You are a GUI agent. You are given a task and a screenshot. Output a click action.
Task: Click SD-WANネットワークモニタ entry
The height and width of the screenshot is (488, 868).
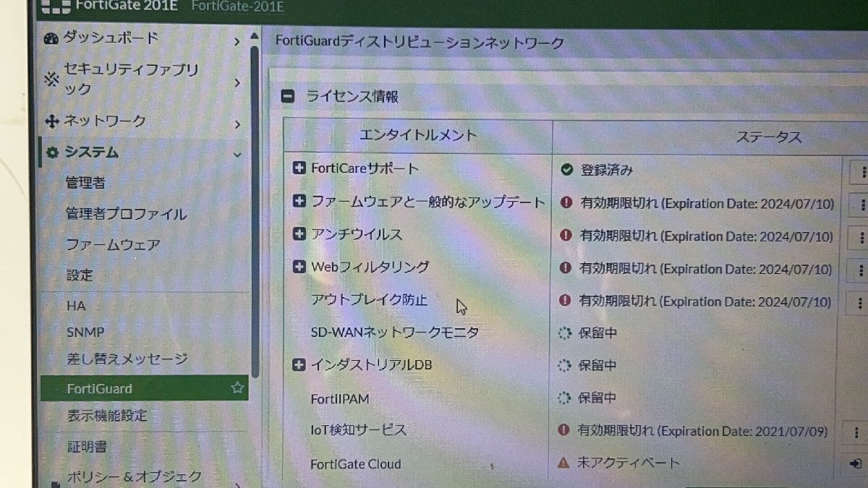coord(394,333)
